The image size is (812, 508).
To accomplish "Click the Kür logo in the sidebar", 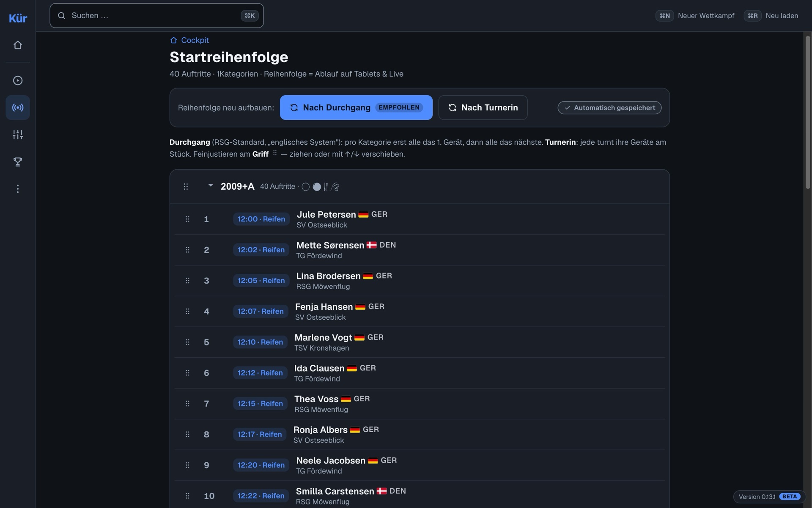I will click(x=18, y=18).
